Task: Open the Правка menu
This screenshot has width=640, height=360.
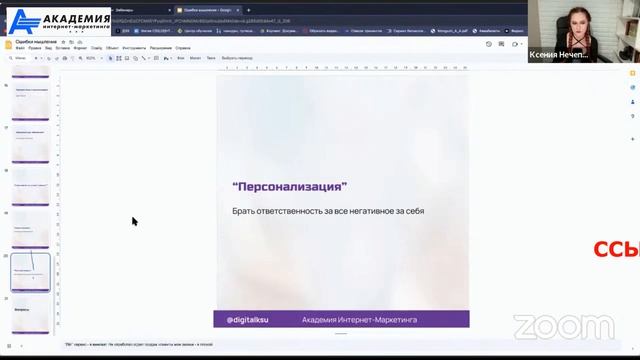Action: pyautogui.click(x=35, y=48)
